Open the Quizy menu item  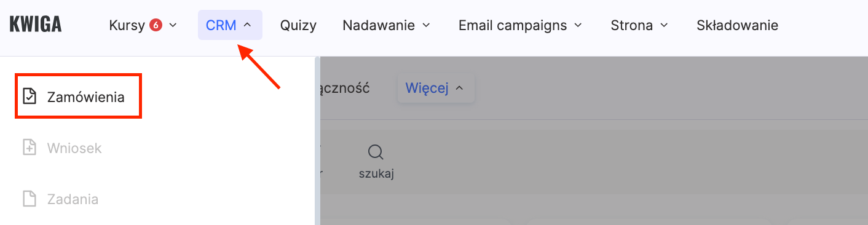click(298, 25)
